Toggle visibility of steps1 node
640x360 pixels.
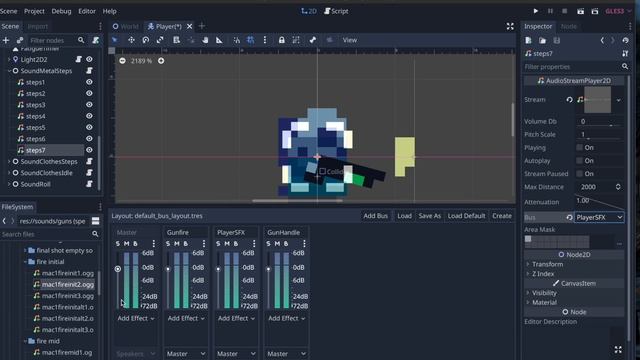(89, 82)
